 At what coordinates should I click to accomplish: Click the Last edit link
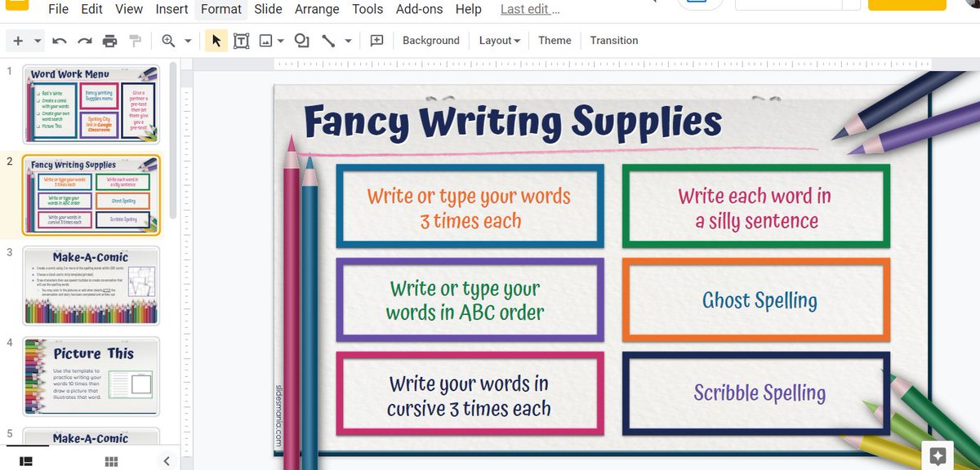(530, 10)
